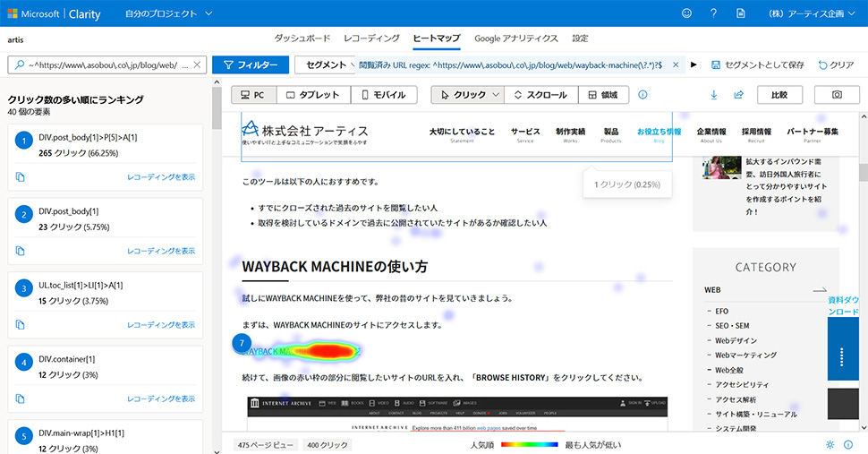Open the SEO・SEM category link

point(732,326)
